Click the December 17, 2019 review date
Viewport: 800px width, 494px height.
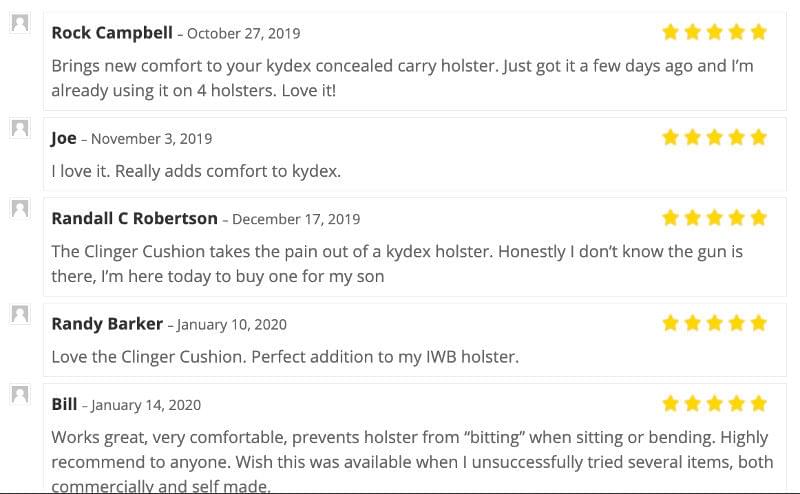[296, 219]
